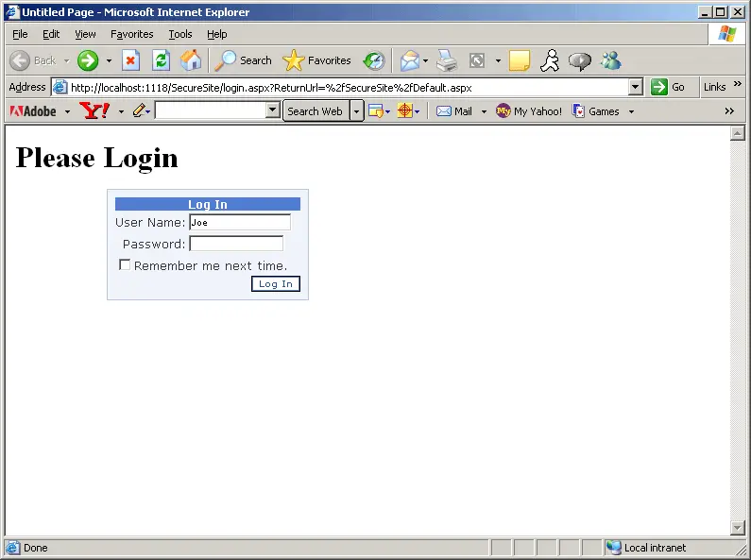
Task: Open Yahoo Mail toolbar button
Action: tap(454, 111)
